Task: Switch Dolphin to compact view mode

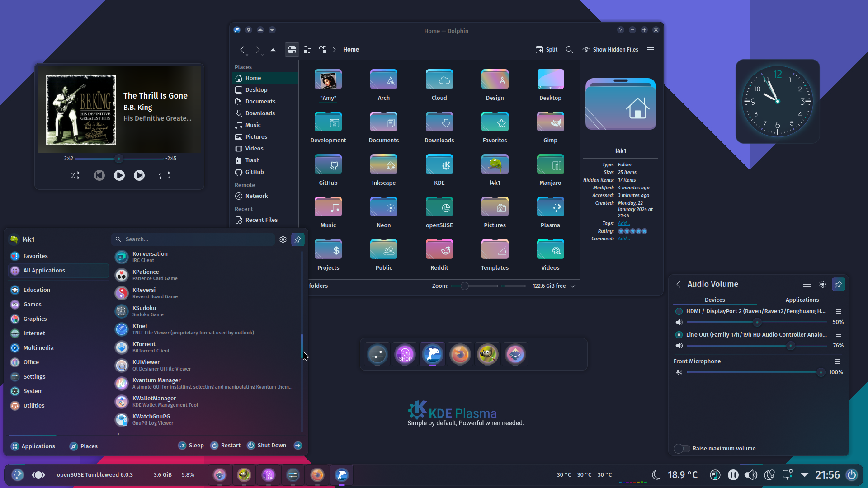Action: (x=307, y=50)
